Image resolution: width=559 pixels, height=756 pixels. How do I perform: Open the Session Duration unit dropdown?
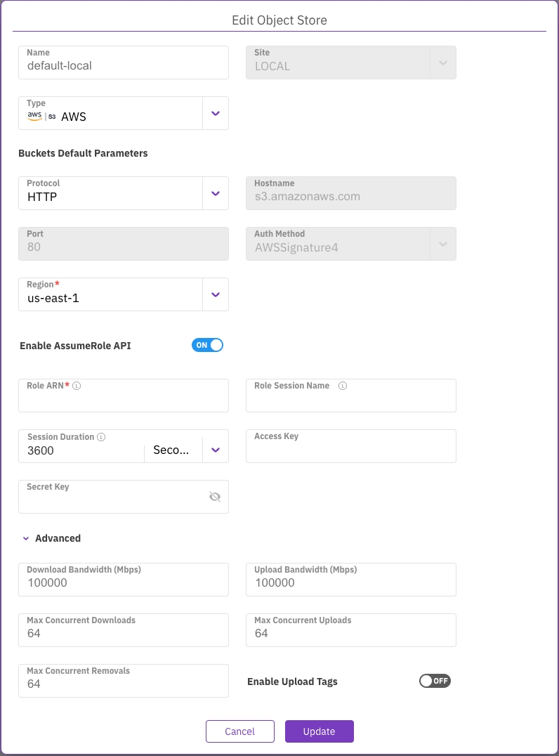(216, 450)
